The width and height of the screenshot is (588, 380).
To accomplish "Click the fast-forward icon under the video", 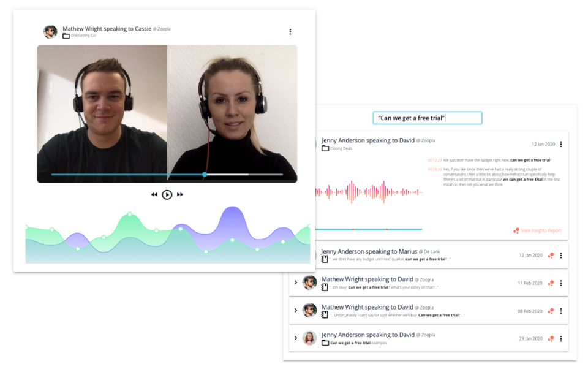I will tap(180, 195).
